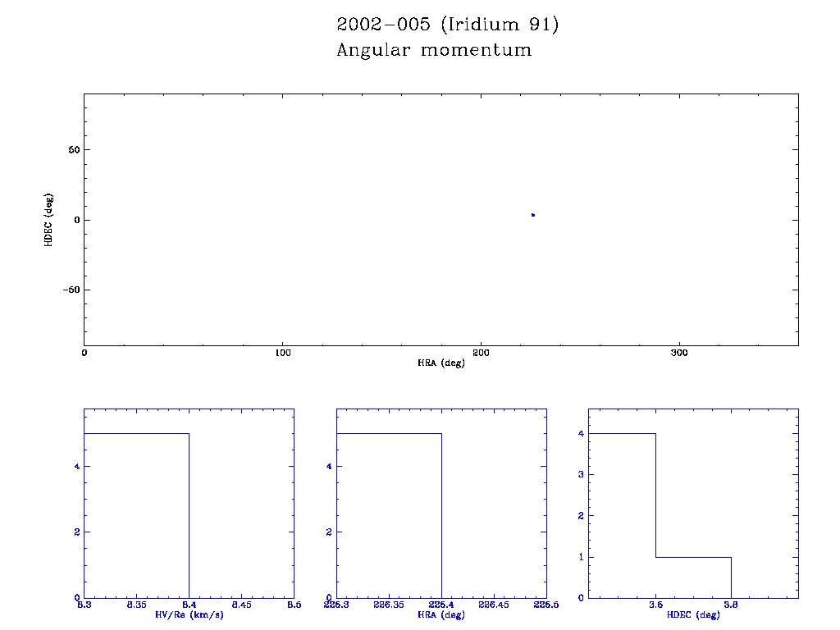Click the title "2002-005 (Iridium 91)"
This screenshot has width=840, height=630.
coord(447,25)
